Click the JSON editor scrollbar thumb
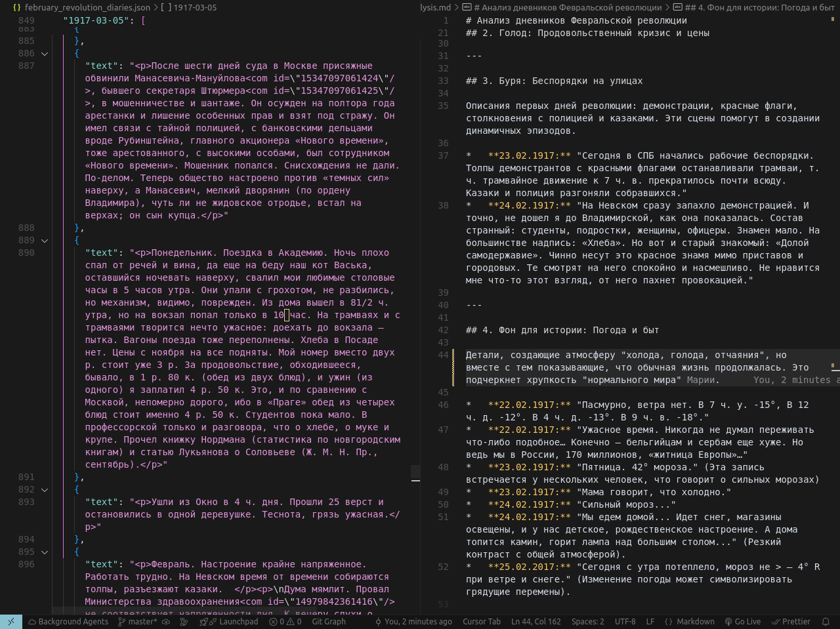Screen dimensions: 840x629 pos(415,474)
